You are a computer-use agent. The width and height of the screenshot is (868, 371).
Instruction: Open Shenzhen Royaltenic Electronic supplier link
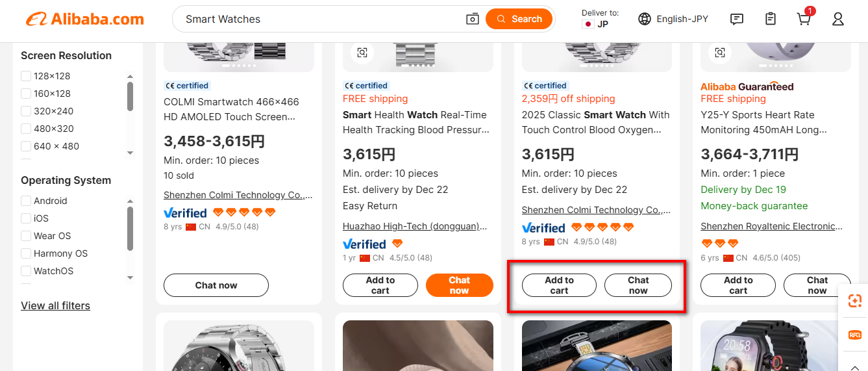click(x=771, y=226)
